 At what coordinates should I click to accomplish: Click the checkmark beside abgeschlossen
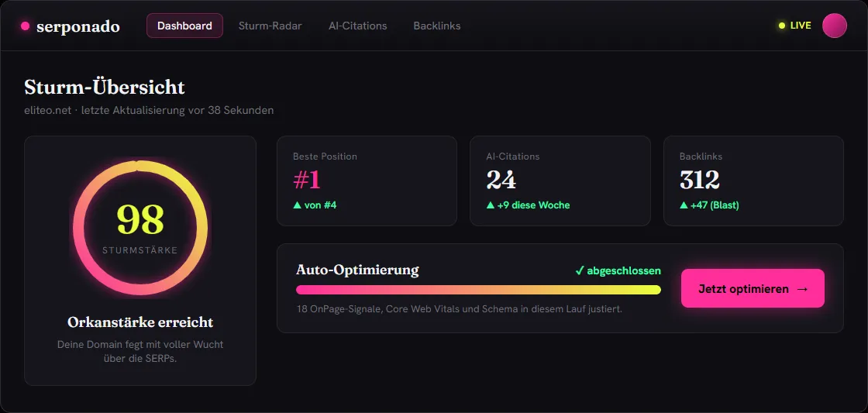(580, 270)
